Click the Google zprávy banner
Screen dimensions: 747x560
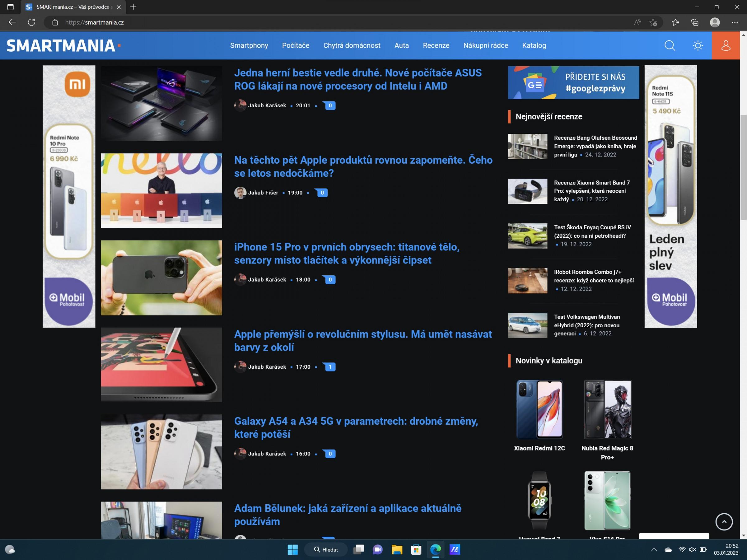pos(573,83)
